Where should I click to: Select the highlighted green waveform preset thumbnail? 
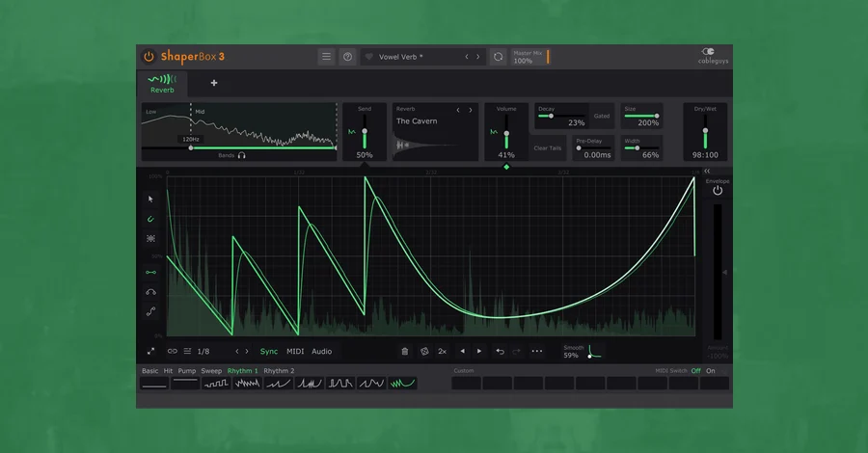click(403, 384)
